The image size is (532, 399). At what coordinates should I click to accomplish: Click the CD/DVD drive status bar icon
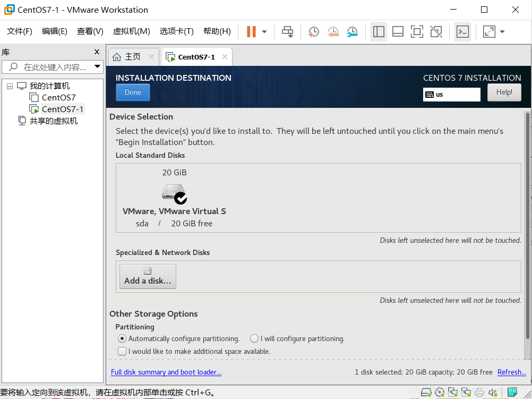click(x=440, y=393)
